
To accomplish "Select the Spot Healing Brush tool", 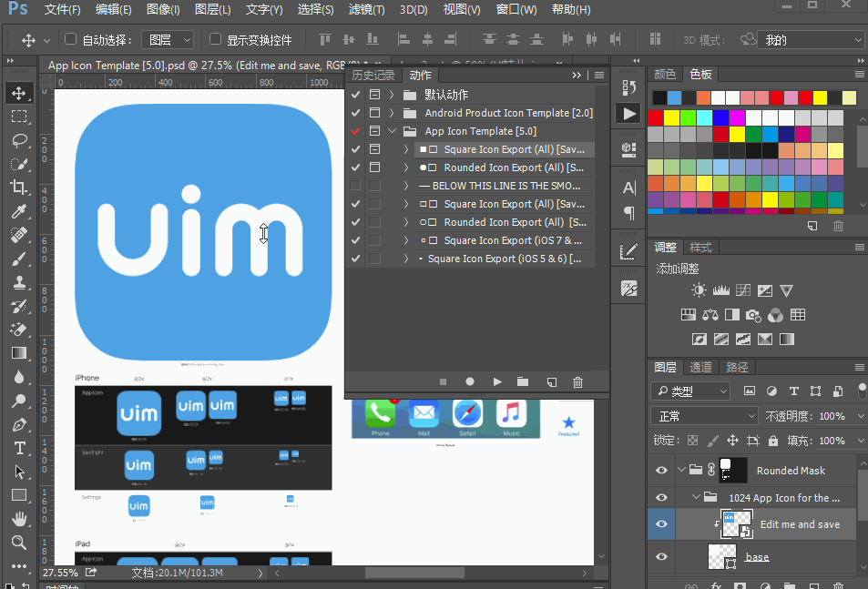I will [x=19, y=235].
